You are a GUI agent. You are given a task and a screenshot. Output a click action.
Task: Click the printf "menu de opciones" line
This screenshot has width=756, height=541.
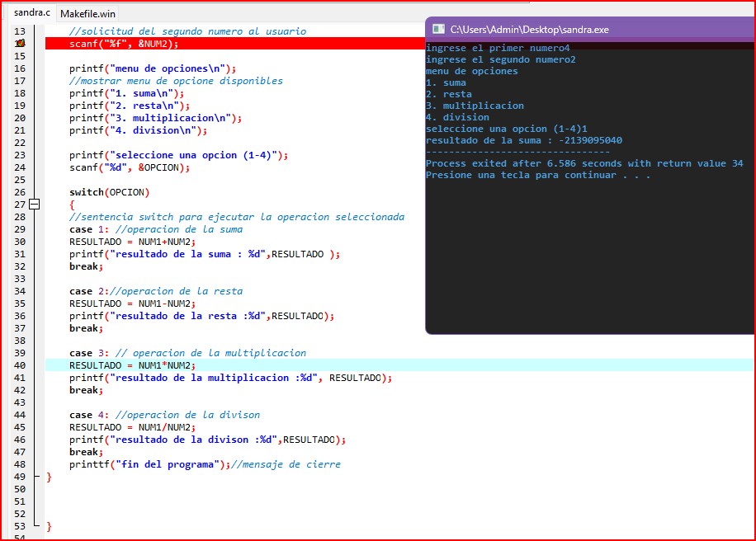pyautogui.click(x=153, y=68)
